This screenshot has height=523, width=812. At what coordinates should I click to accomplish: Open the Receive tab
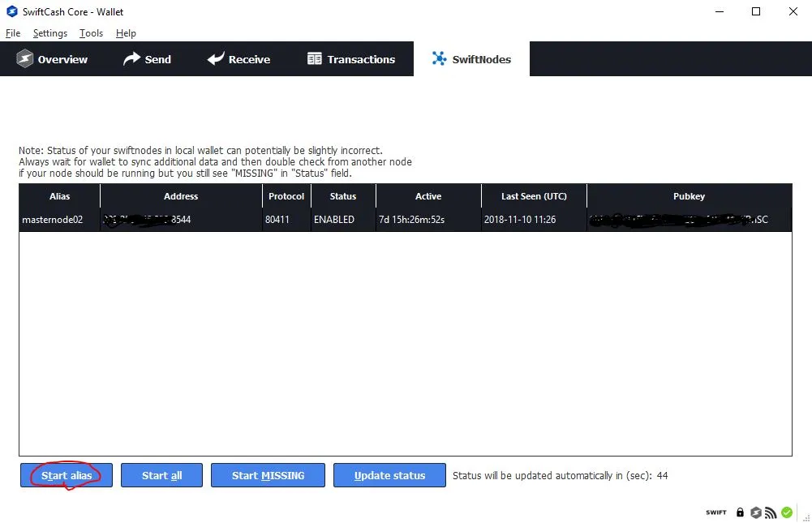238,59
